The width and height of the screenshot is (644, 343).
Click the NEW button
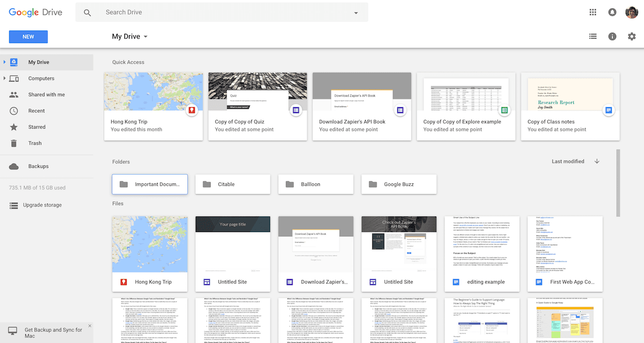point(28,36)
